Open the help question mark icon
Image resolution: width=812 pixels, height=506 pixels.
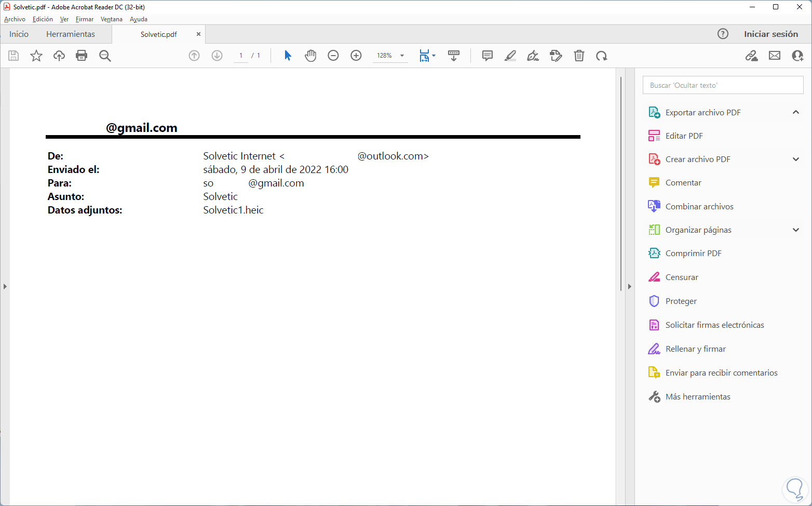(x=723, y=34)
